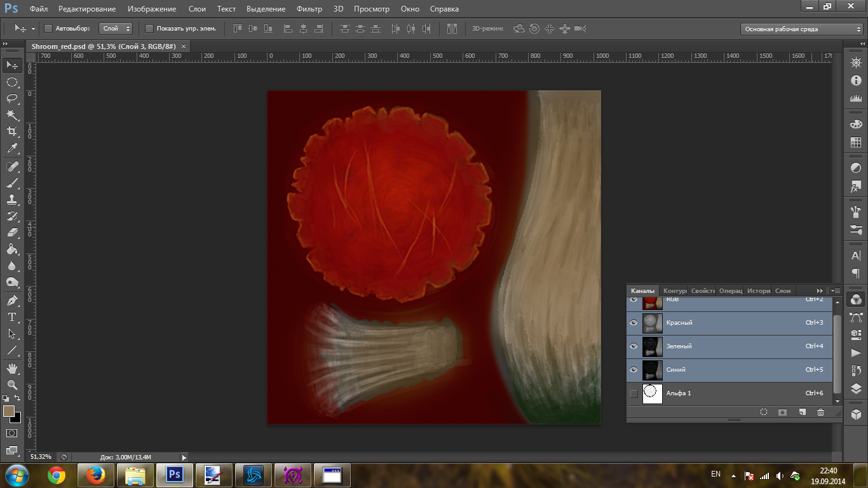
Task: Hide the Красный channel visibility eye
Action: pyautogui.click(x=634, y=323)
